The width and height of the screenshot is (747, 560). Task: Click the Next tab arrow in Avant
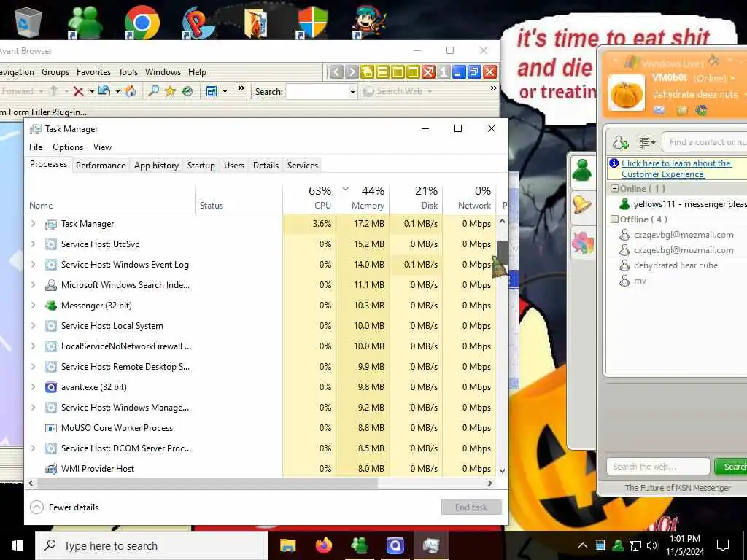point(352,72)
